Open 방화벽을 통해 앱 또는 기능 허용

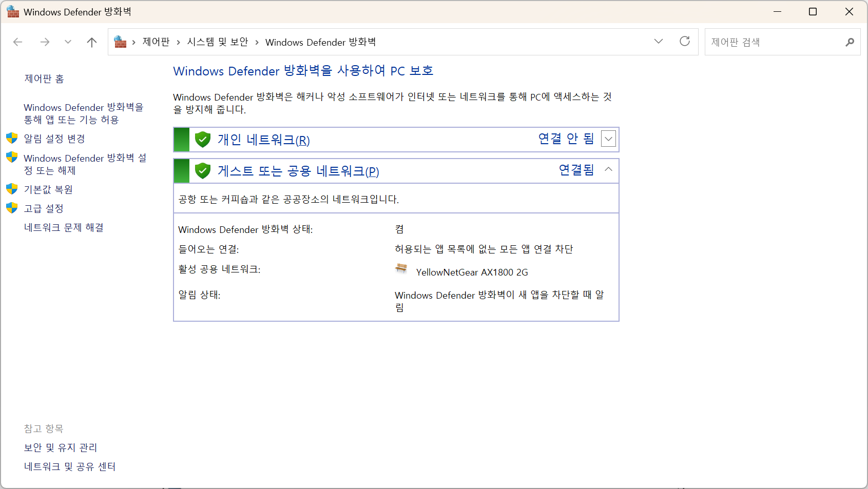point(84,113)
